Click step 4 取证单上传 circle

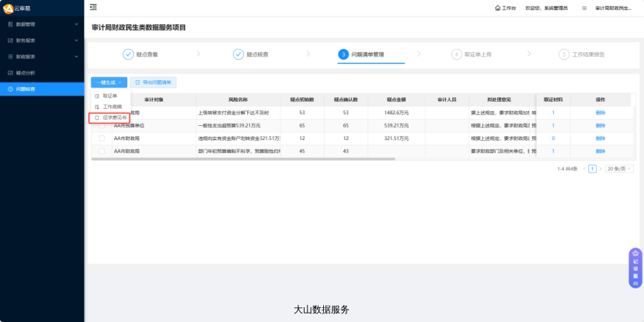[457, 54]
